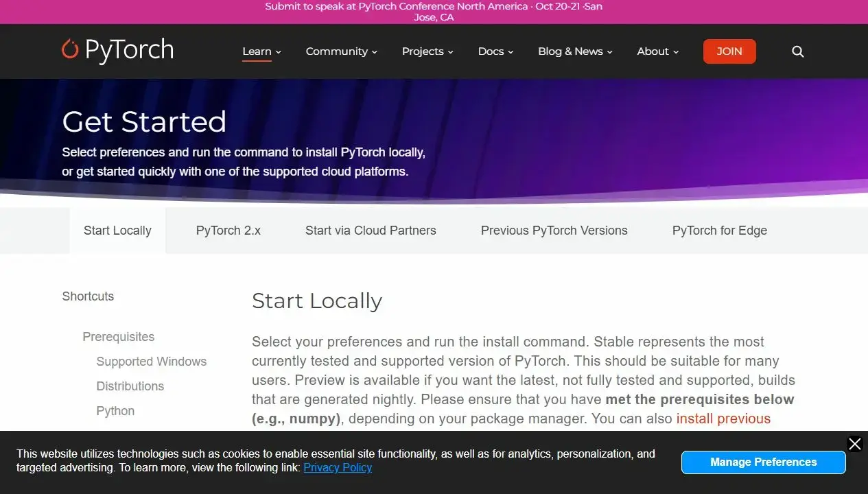Click the 'Shortcuts' sidebar heading
This screenshot has width=868, height=494.
coord(88,296)
